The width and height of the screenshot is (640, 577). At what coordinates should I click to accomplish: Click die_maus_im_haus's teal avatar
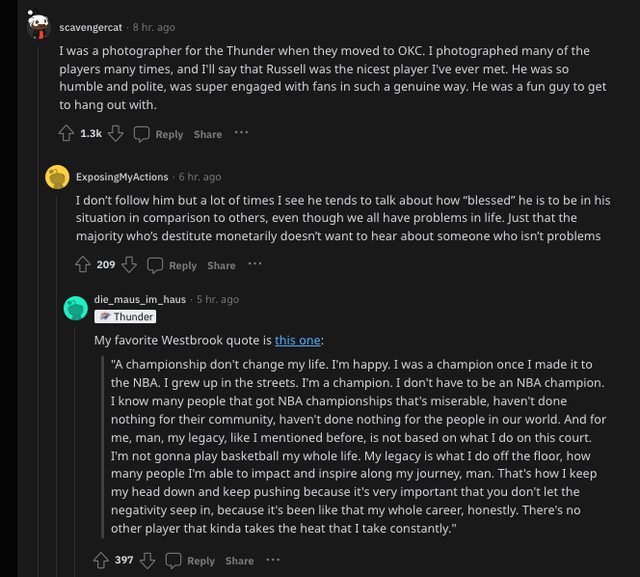(x=75, y=308)
